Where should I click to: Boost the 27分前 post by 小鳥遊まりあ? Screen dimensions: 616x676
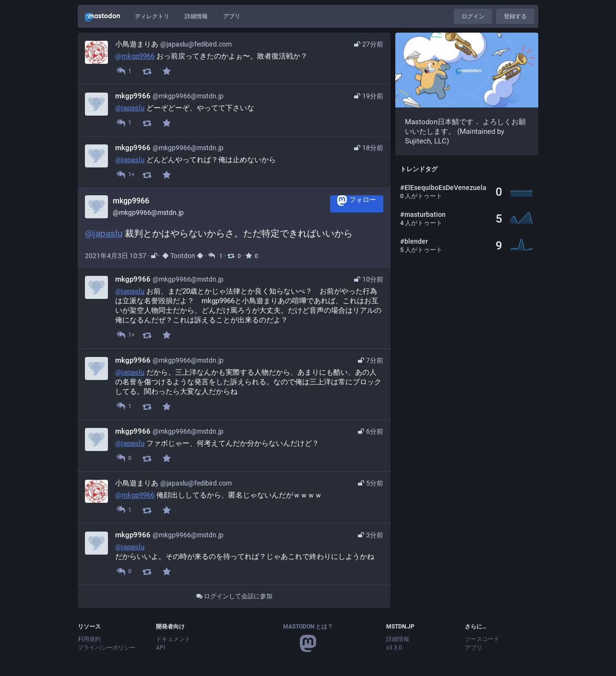(147, 71)
